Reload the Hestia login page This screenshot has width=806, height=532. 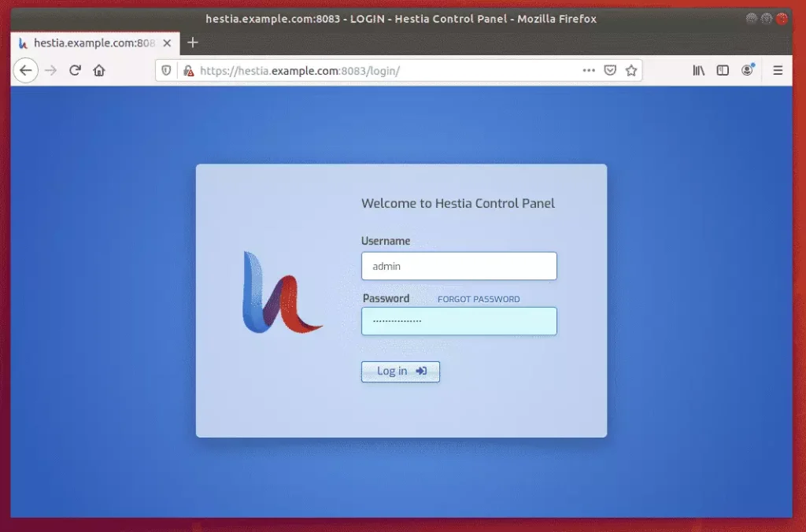coord(75,70)
